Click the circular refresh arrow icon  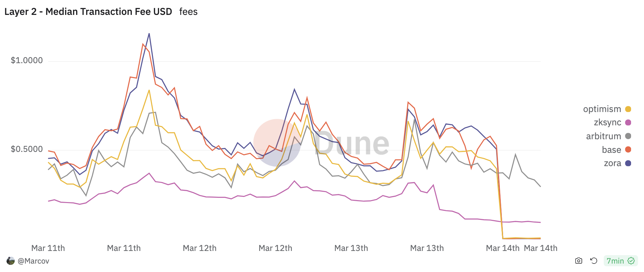(593, 261)
